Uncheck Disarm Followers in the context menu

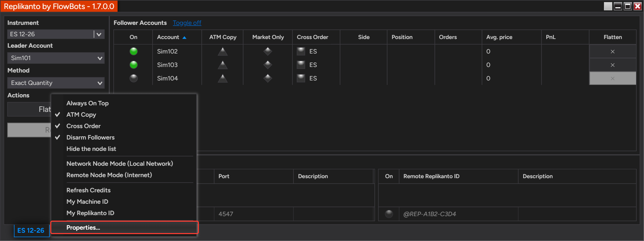click(124, 137)
